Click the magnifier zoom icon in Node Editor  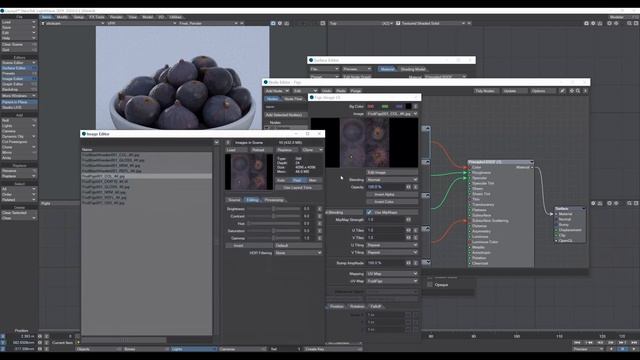coord(578,91)
